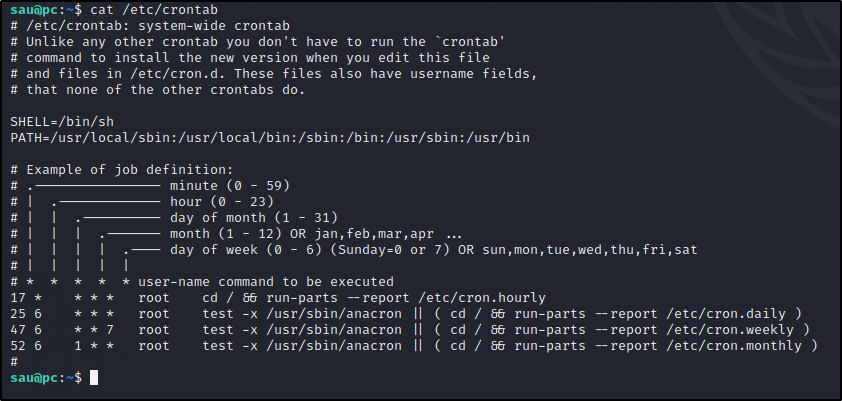The width and height of the screenshot is (842, 401).
Task: Click the SHELL=/bin/sh line
Action: (62, 122)
